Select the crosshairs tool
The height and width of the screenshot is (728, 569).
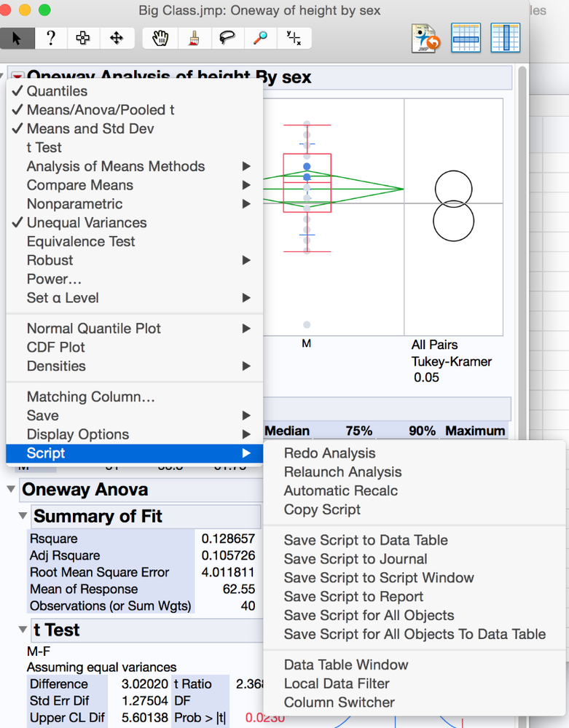(x=294, y=38)
